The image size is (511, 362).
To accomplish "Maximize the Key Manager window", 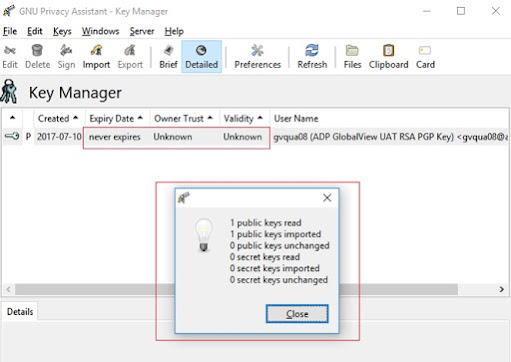I will [x=461, y=11].
